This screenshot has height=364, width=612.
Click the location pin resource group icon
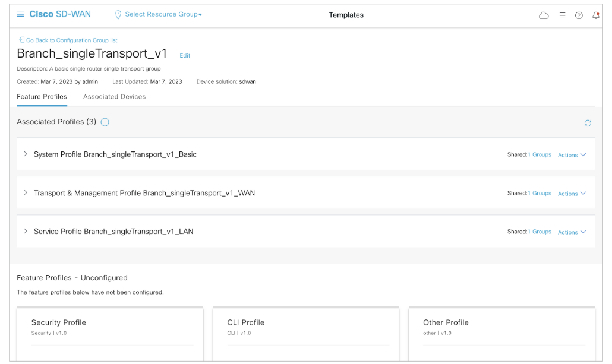tap(118, 15)
